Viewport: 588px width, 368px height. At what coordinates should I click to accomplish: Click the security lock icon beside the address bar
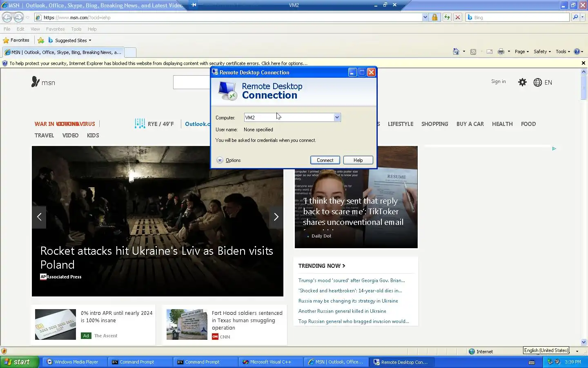point(434,17)
